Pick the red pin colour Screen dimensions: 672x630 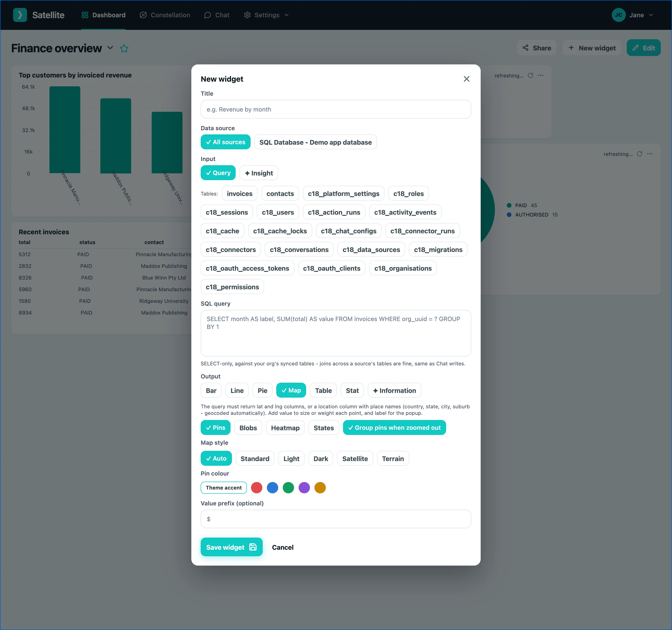(x=257, y=488)
